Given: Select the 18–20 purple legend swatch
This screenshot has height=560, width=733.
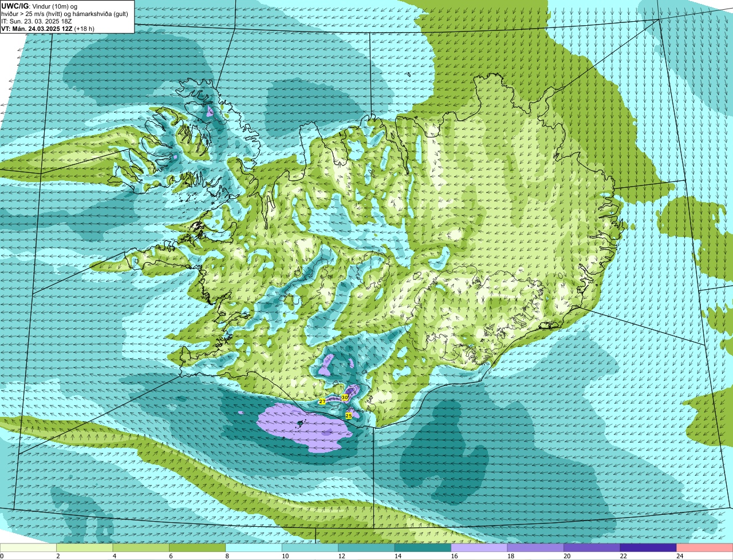Looking at the screenshot, I should pyautogui.click(x=536, y=548).
